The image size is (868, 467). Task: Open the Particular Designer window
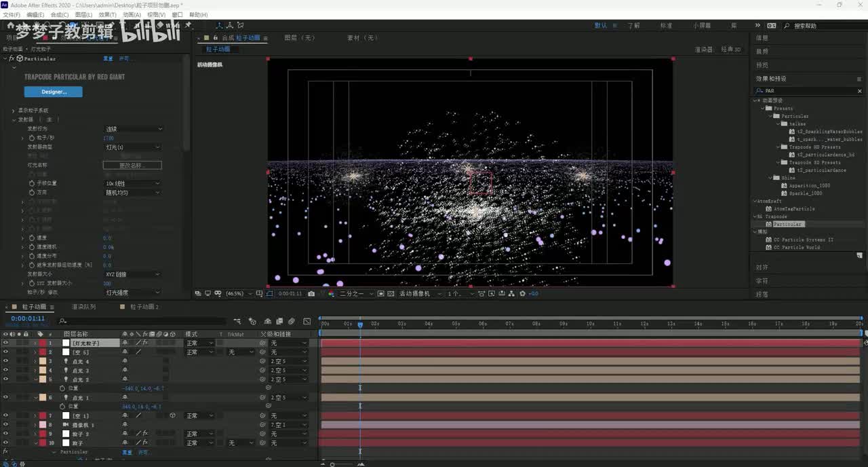[x=53, y=92]
